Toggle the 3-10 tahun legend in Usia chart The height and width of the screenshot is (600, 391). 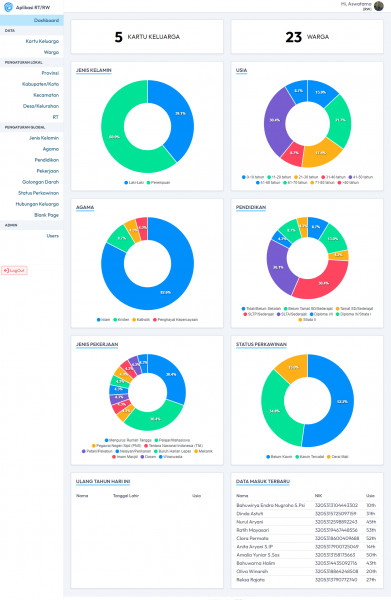coord(253,177)
